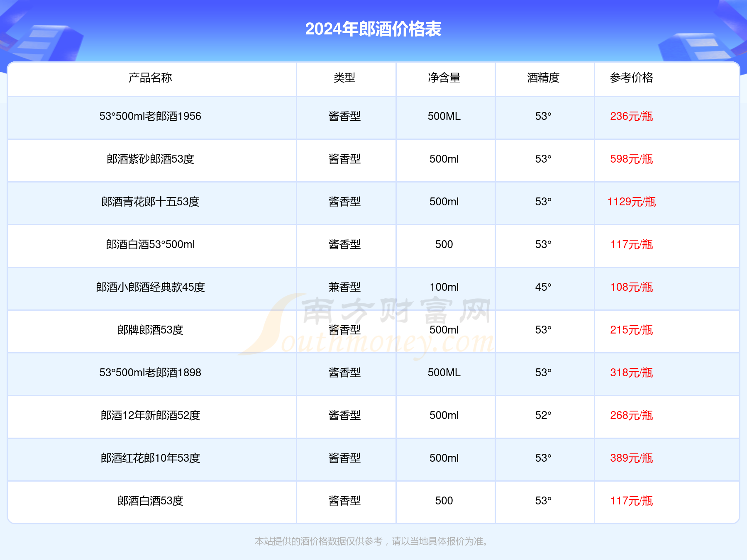Image resolution: width=747 pixels, height=560 pixels.
Task: Click 500ML in the 老郎酒1956 row
Action: 444,116
